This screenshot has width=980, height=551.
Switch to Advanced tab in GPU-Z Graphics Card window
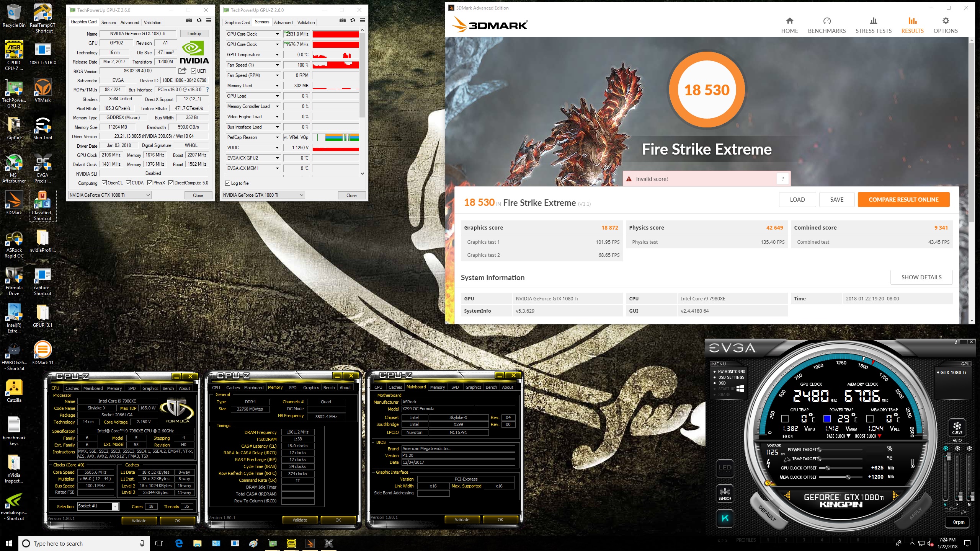[x=130, y=23]
